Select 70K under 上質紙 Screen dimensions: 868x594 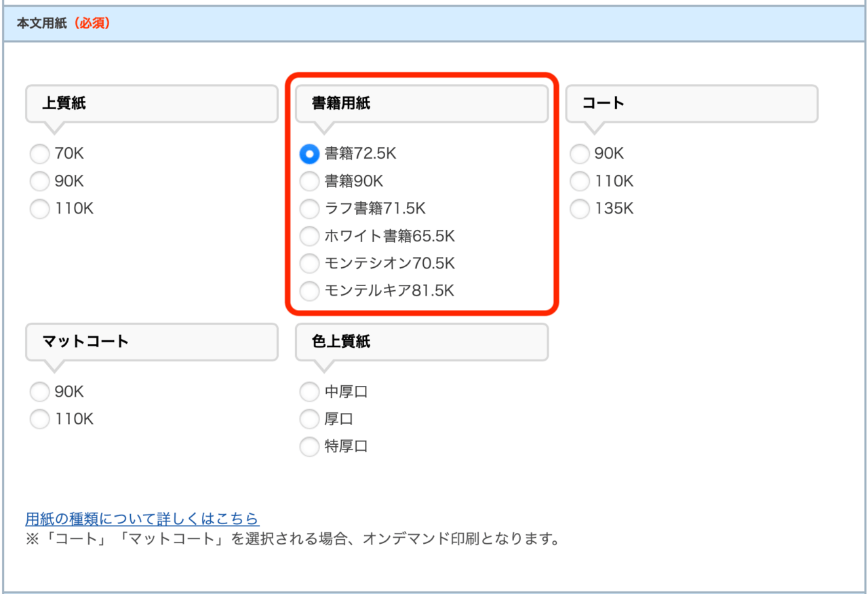coord(40,155)
